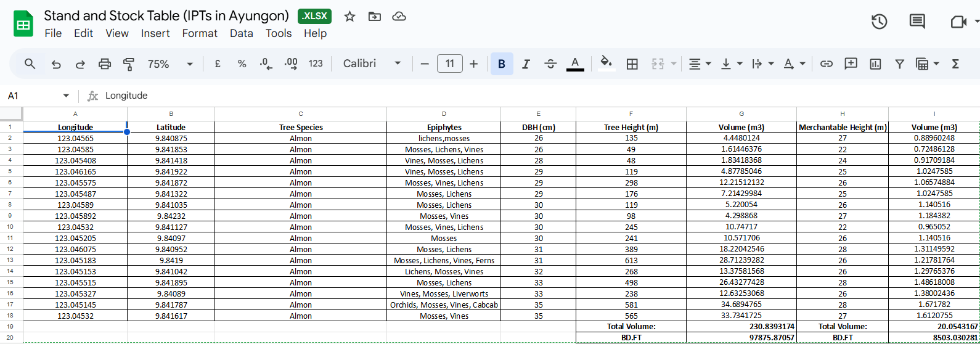This screenshot has width=980, height=344.
Task: Toggle bold formatting
Action: pyautogui.click(x=502, y=63)
